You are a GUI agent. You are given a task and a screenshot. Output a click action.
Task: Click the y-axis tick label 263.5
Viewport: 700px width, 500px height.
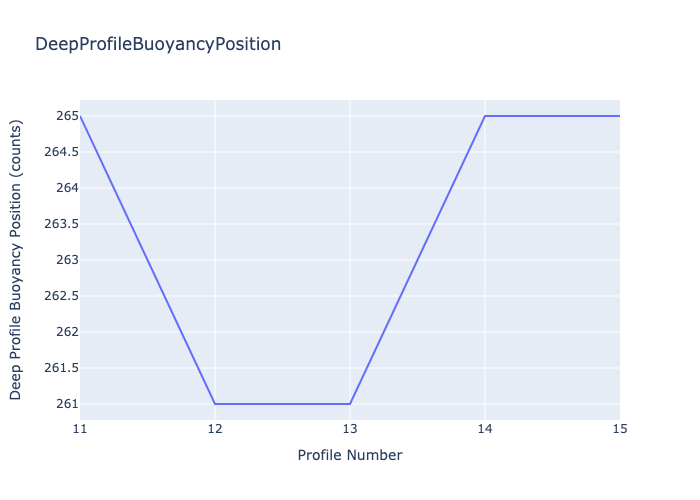[61, 224]
